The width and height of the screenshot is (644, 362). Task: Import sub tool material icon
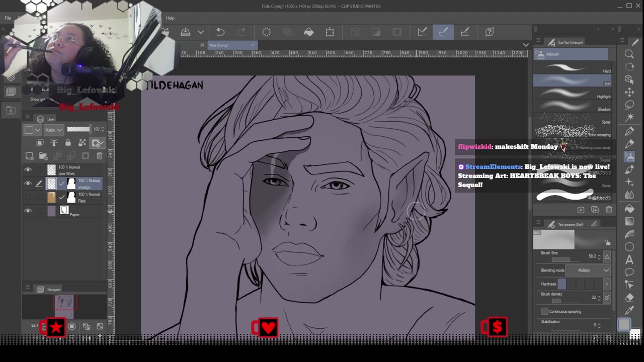point(581,210)
